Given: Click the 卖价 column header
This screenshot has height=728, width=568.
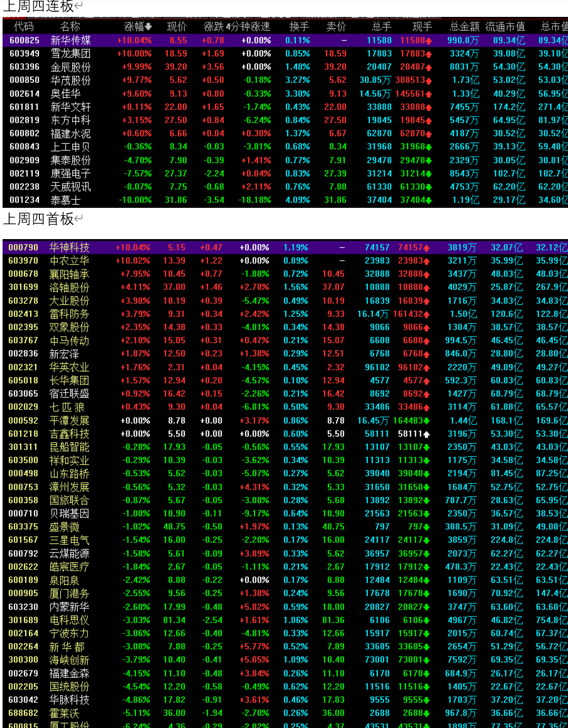Looking at the screenshot, I should 336,27.
